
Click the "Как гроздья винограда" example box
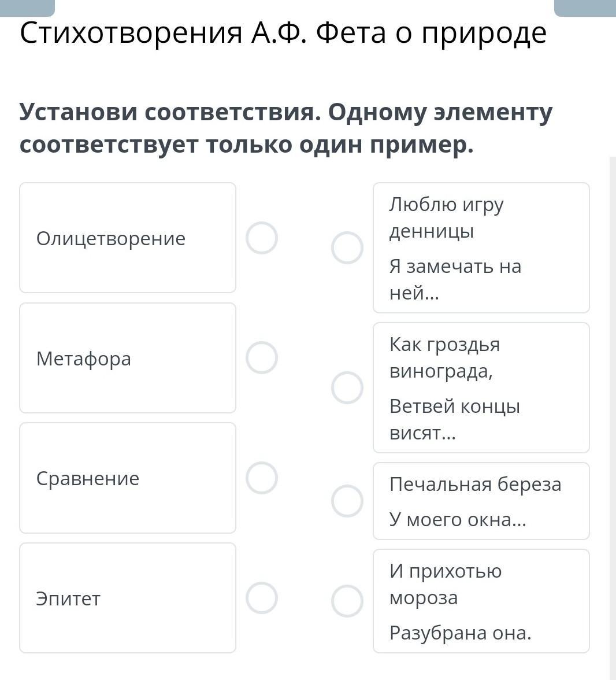(x=481, y=387)
